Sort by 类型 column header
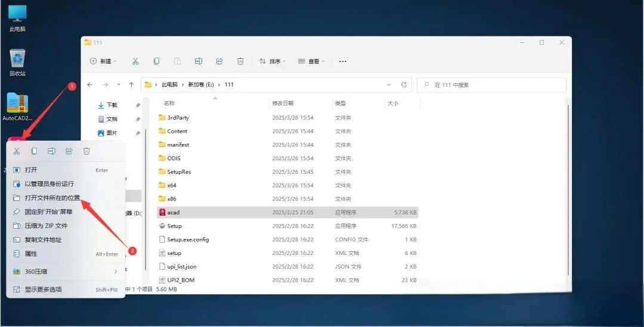 click(340, 104)
